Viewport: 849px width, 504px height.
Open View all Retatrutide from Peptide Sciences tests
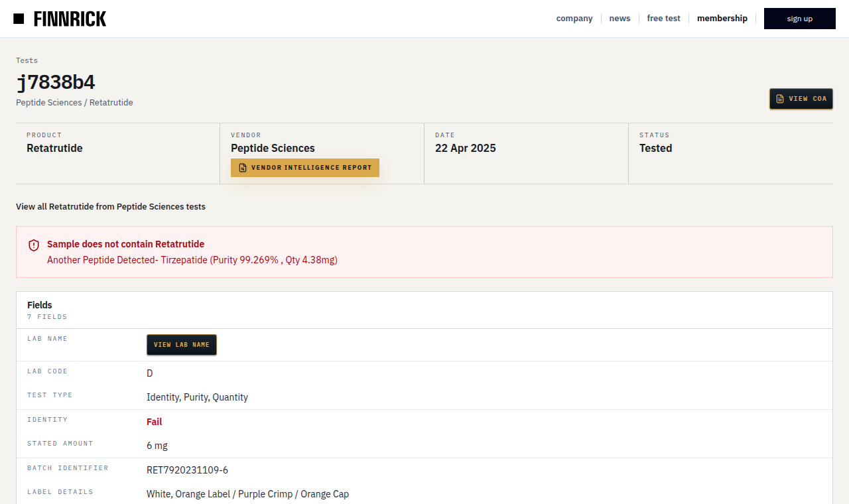111,207
